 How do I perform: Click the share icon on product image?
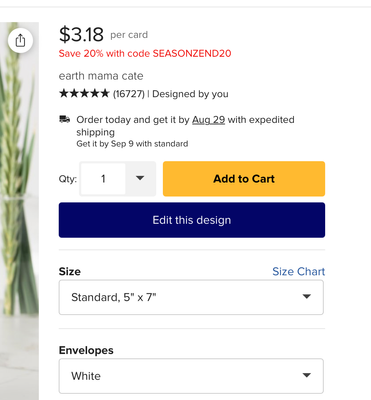pyautogui.click(x=20, y=41)
